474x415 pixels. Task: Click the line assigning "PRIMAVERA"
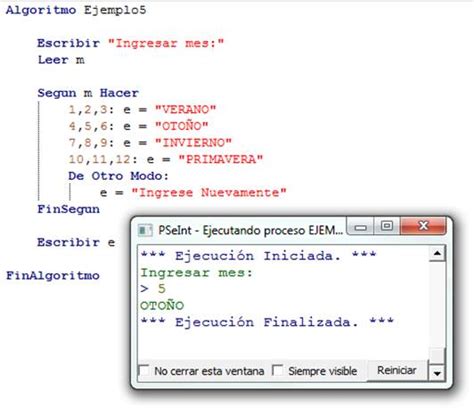click(x=166, y=159)
